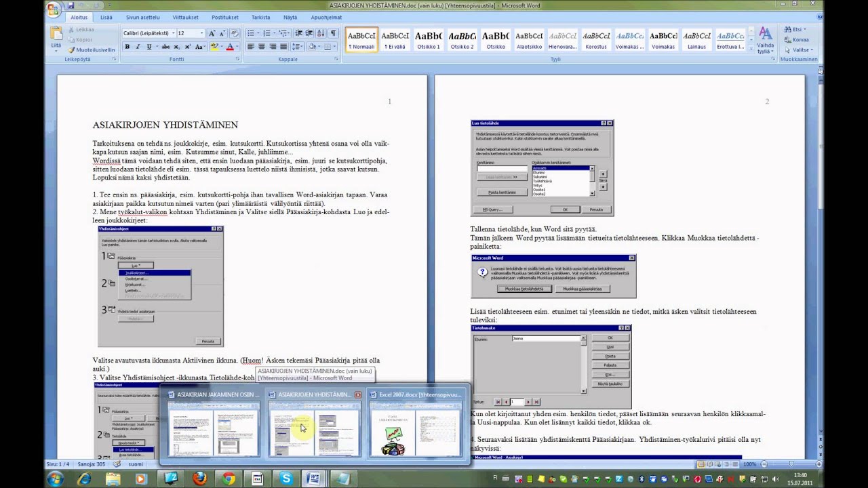868x488 pixels.
Task: Decrease paragraph indent
Action: pyautogui.click(x=299, y=33)
